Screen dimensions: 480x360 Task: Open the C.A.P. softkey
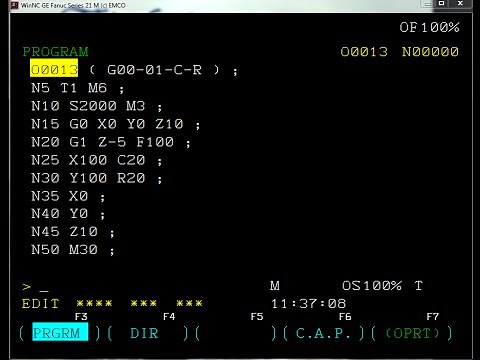[323, 333]
